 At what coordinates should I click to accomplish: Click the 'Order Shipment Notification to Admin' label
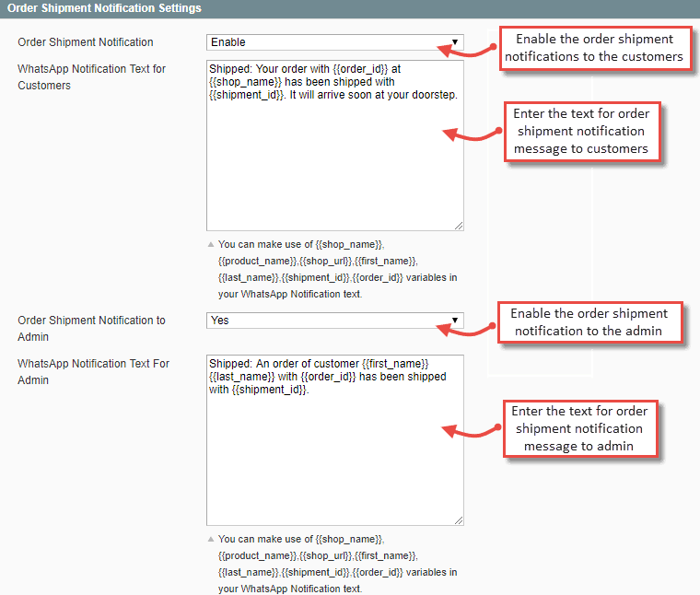point(91,329)
